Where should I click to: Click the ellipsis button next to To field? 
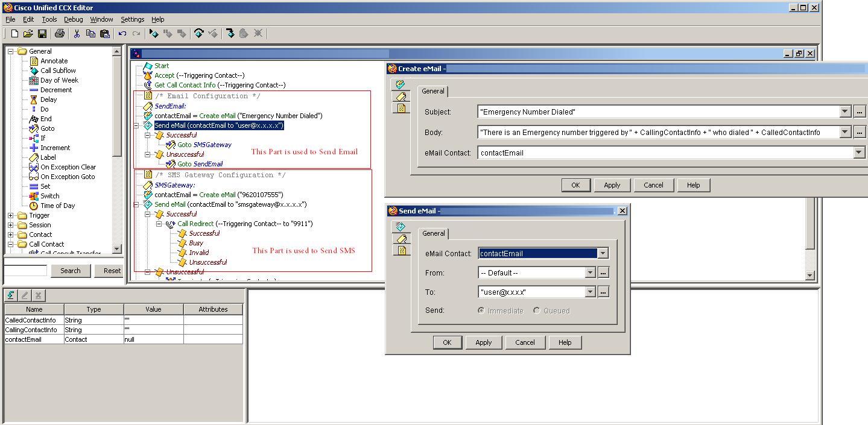tap(603, 292)
